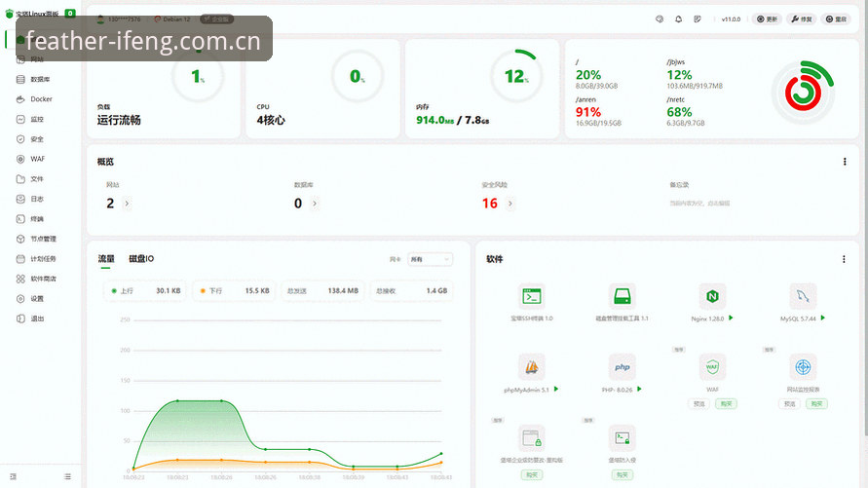The width and height of the screenshot is (868, 488).
Task: Select the 流量 (traffic) tab
Action: [106, 258]
